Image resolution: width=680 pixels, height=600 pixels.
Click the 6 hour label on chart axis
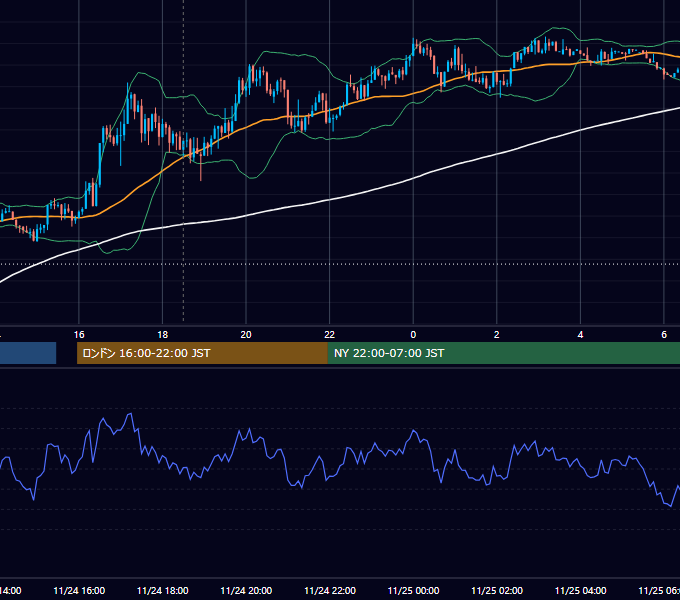point(664,335)
